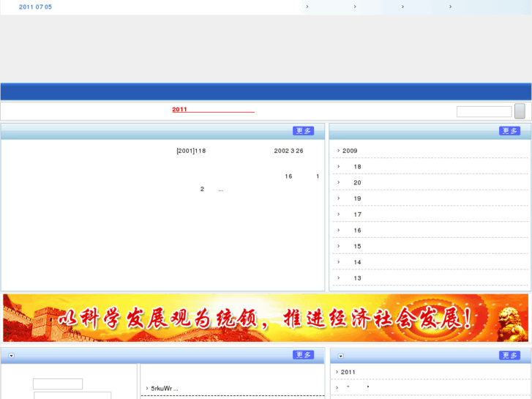Open the 2011 entry in the bottom right list

click(x=348, y=372)
